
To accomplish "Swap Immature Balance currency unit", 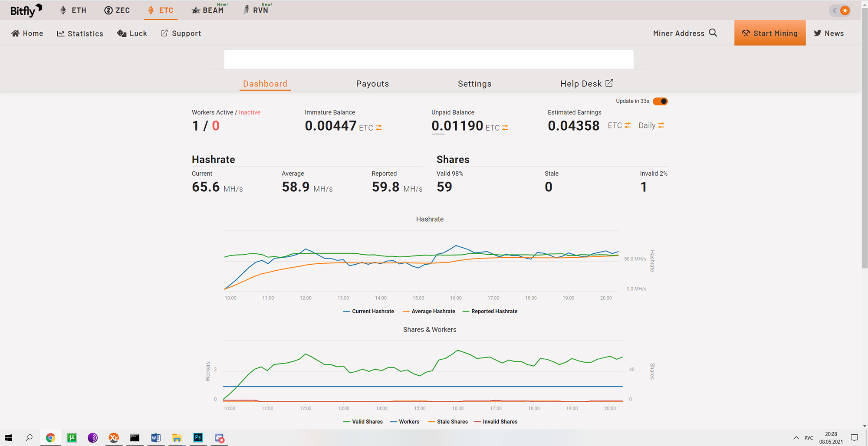I will pos(379,128).
